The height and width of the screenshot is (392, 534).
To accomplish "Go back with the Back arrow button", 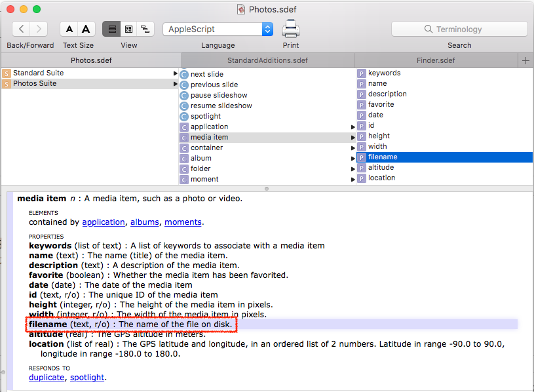I will [21, 29].
